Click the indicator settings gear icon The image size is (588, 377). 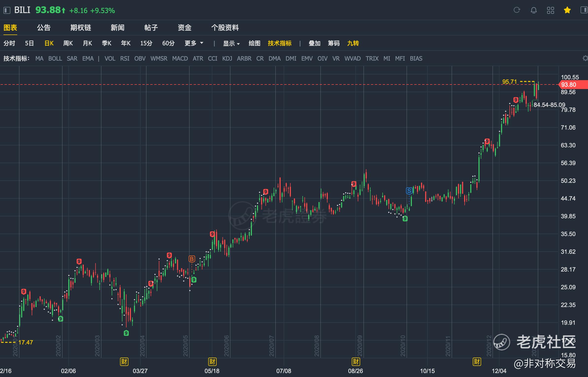point(585,58)
